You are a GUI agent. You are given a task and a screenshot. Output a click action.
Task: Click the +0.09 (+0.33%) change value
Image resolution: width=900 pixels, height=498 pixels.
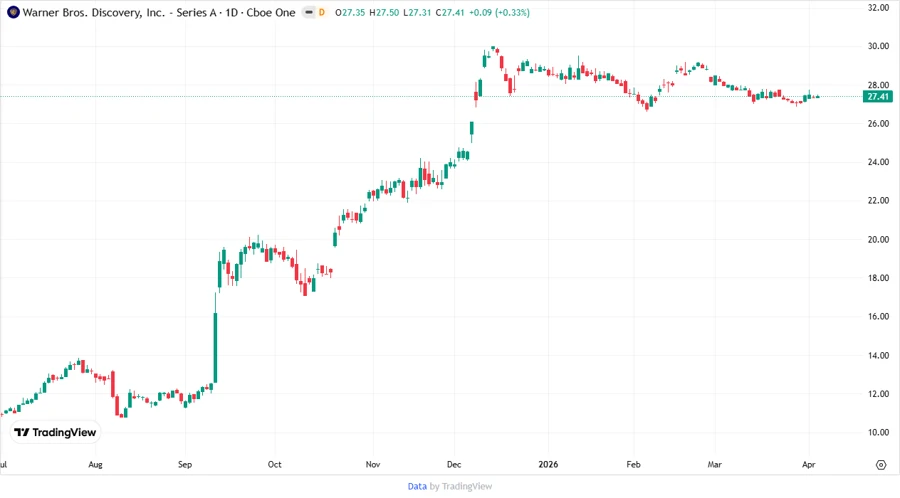click(x=499, y=13)
